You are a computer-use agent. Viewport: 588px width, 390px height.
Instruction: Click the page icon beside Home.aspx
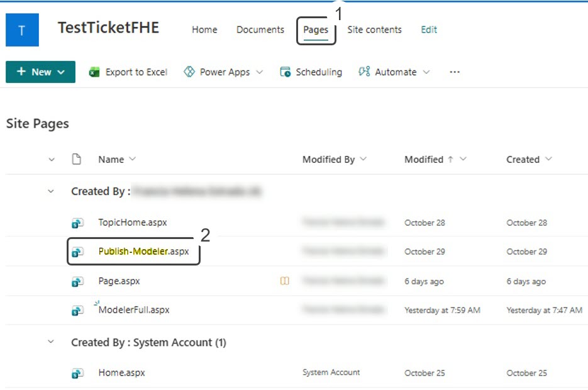point(77,372)
